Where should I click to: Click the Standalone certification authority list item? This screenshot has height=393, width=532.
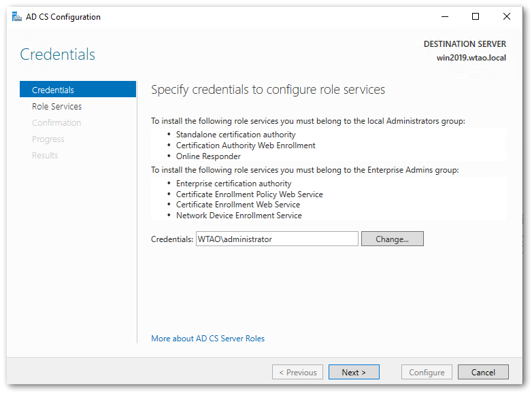click(235, 135)
